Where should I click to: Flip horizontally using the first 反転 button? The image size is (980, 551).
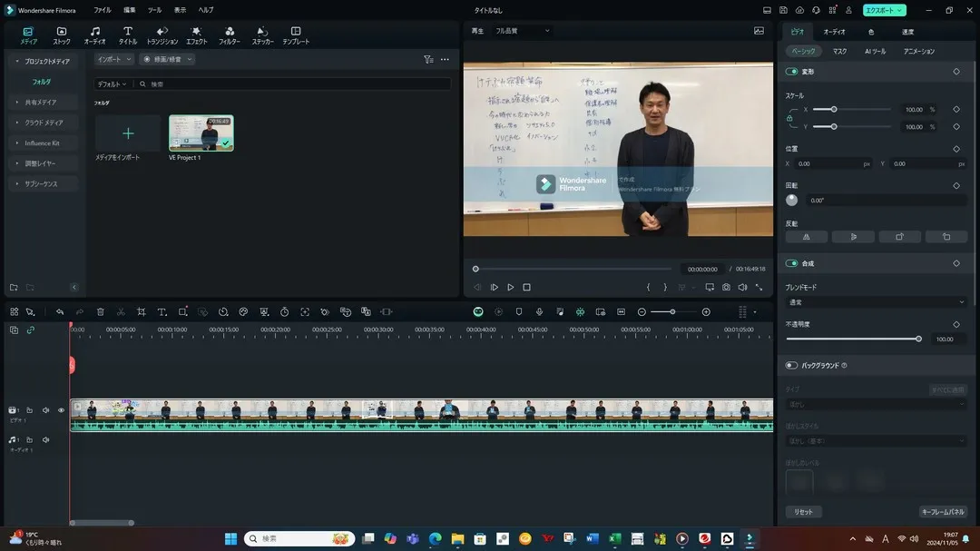click(807, 236)
